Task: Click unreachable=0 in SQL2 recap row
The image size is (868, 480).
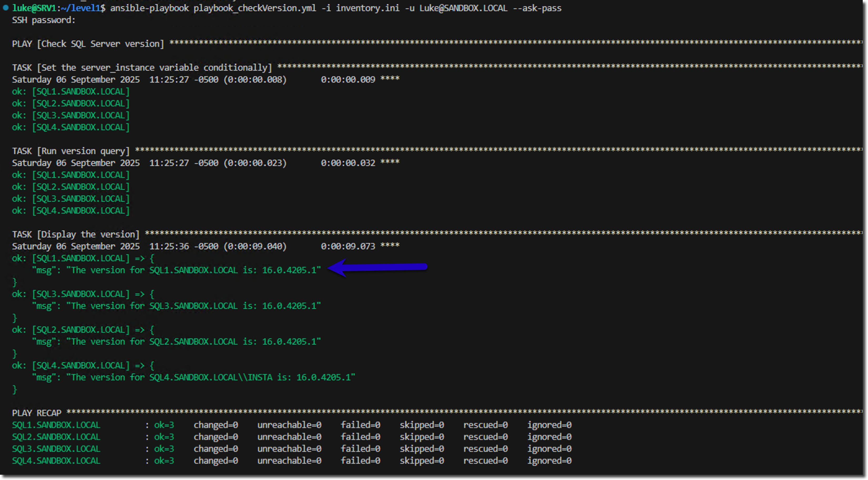Action: pyautogui.click(x=289, y=437)
